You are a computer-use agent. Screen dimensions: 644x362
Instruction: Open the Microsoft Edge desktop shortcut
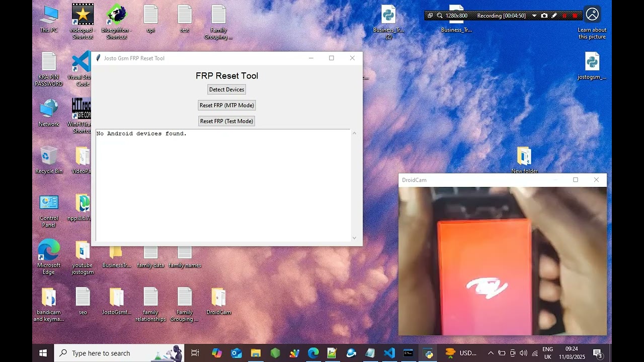[x=49, y=257]
